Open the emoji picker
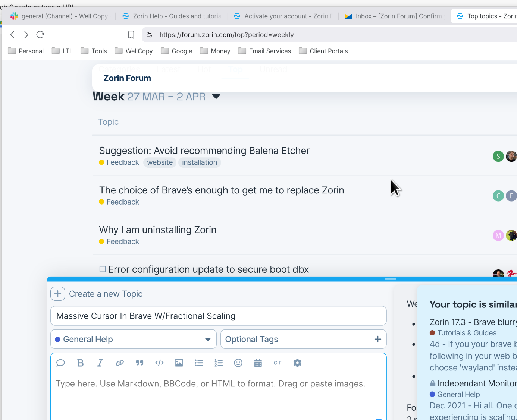 [x=238, y=363]
